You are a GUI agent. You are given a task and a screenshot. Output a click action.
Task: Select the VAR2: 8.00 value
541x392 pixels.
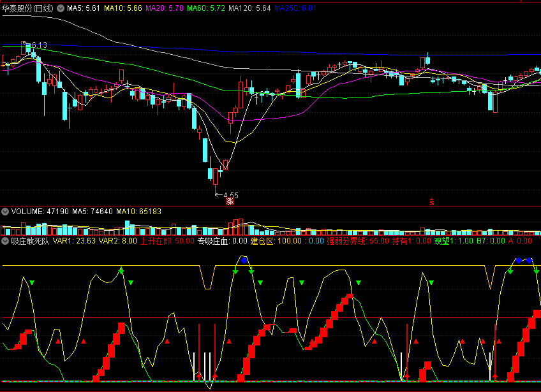click(118, 241)
